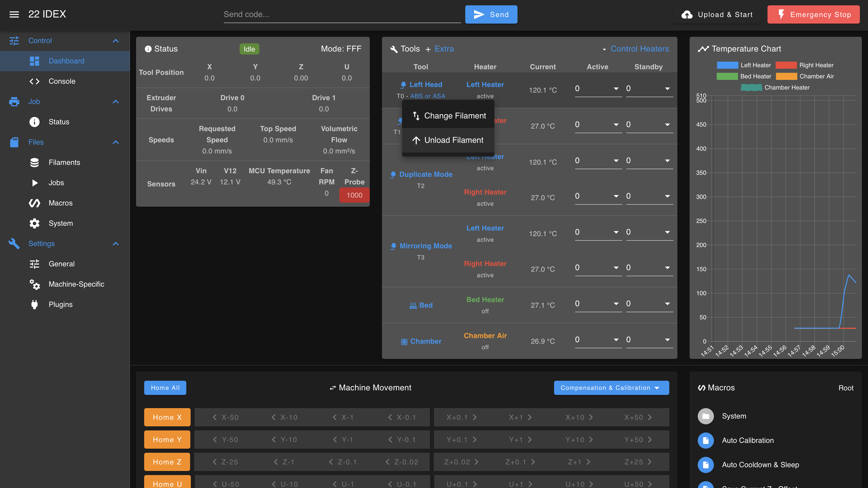This screenshot has width=868, height=488.
Task: Toggle Right Heater series in chart legend
Action: [804, 65]
